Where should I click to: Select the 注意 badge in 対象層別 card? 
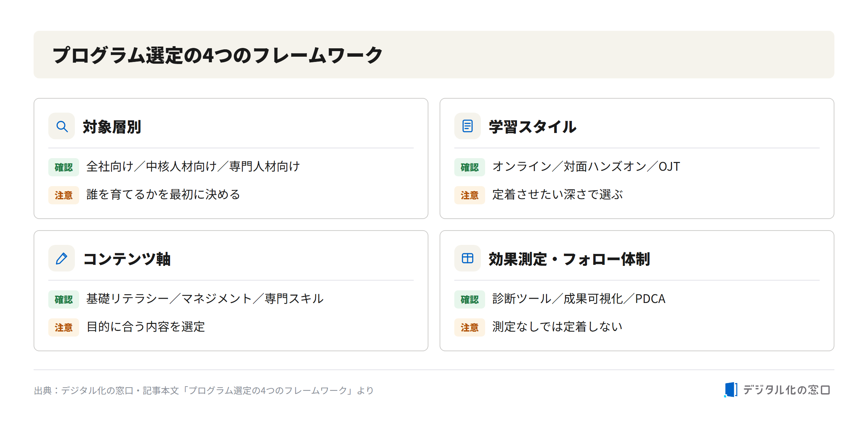64,195
